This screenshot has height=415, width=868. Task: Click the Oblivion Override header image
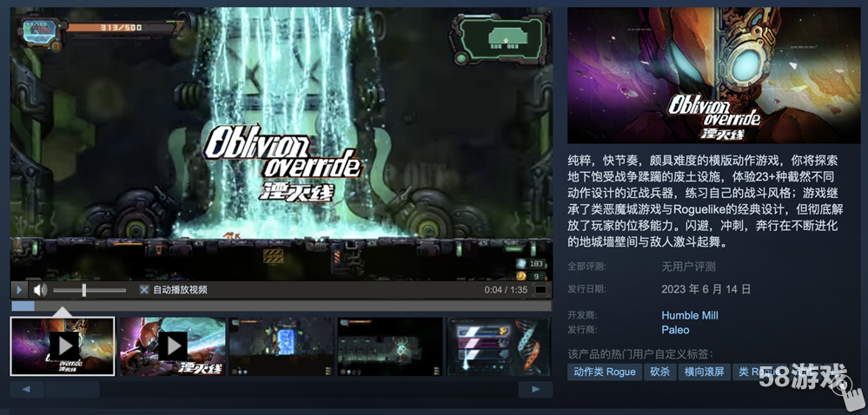713,76
